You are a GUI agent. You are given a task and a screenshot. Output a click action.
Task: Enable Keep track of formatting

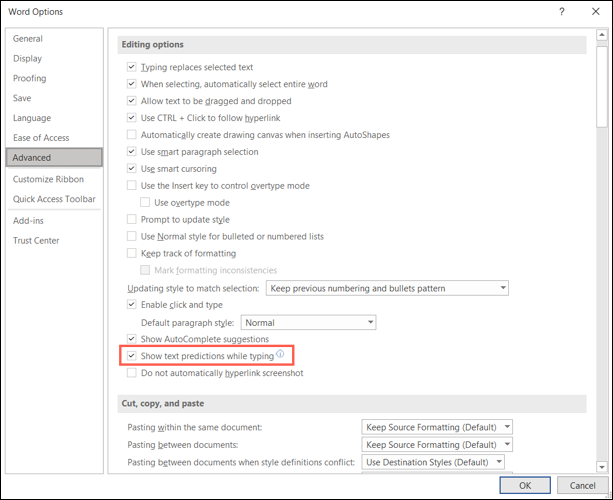click(133, 253)
